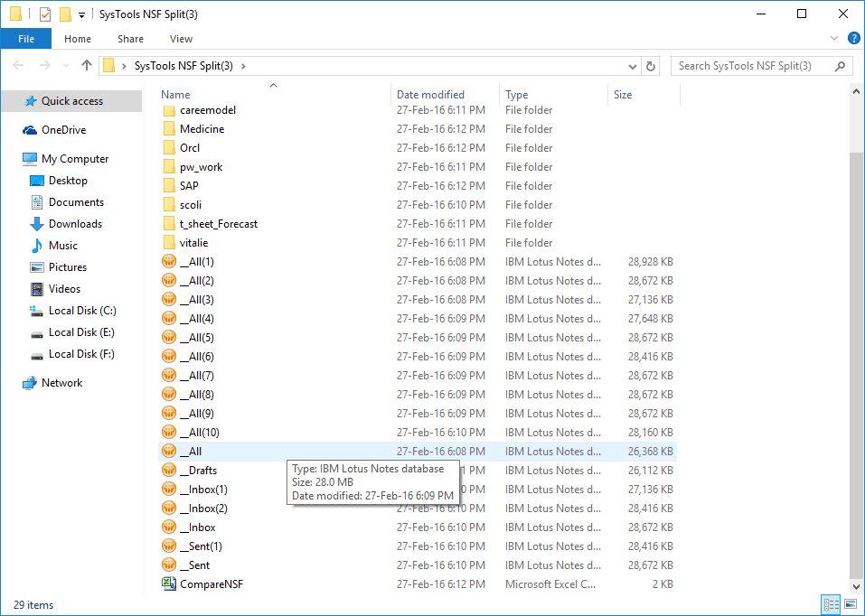Select Local Disk (F:) in navigation pane
Screen dimensions: 865x616
(81, 353)
